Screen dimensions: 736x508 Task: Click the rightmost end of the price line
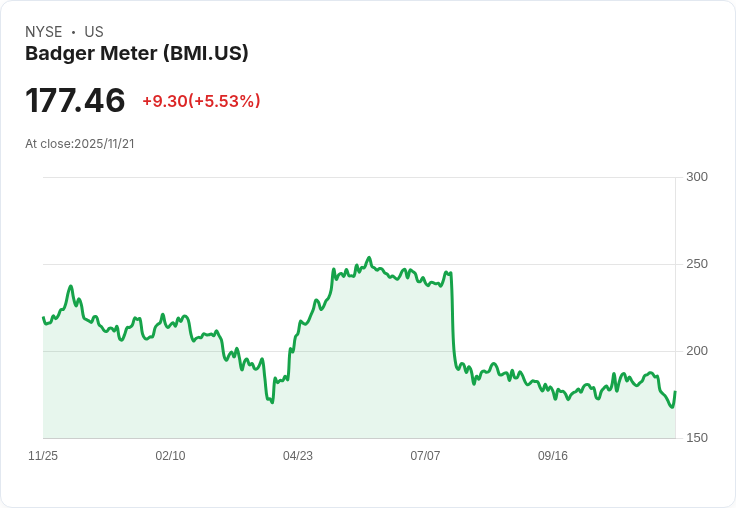click(675, 392)
